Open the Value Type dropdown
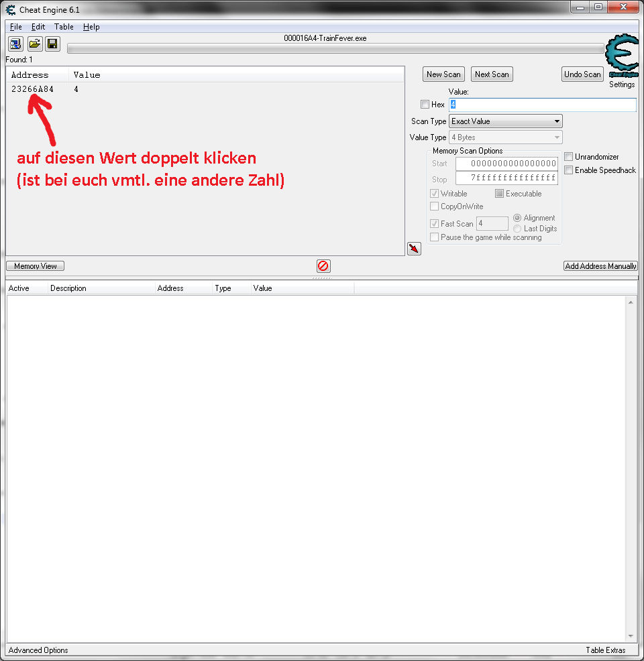This screenshot has width=644, height=661. (x=505, y=137)
